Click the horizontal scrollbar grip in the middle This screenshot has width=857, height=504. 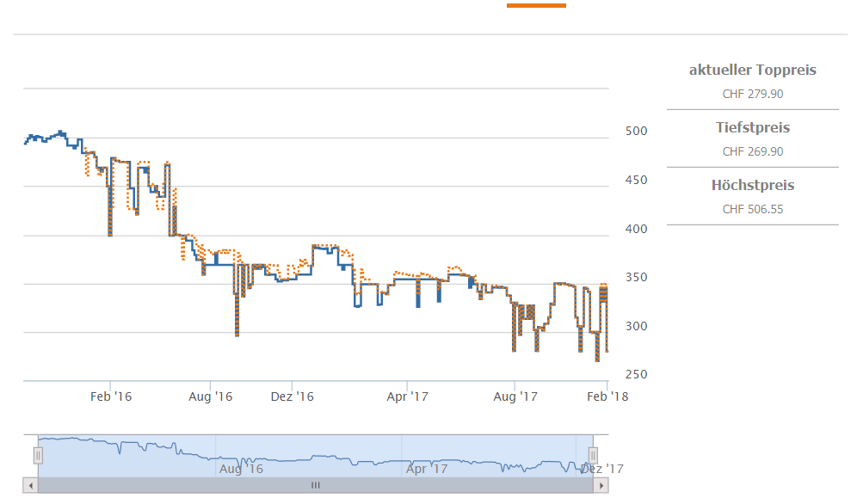pyautogui.click(x=315, y=486)
